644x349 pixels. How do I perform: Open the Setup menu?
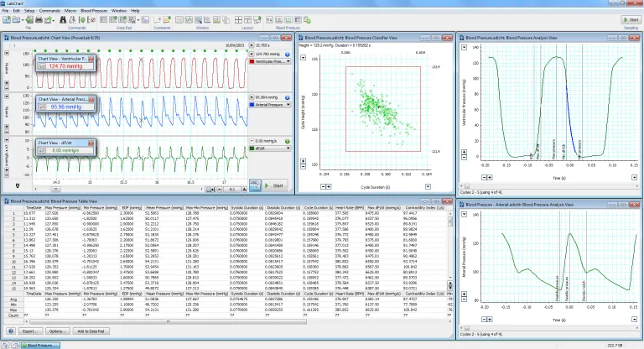coord(29,11)
